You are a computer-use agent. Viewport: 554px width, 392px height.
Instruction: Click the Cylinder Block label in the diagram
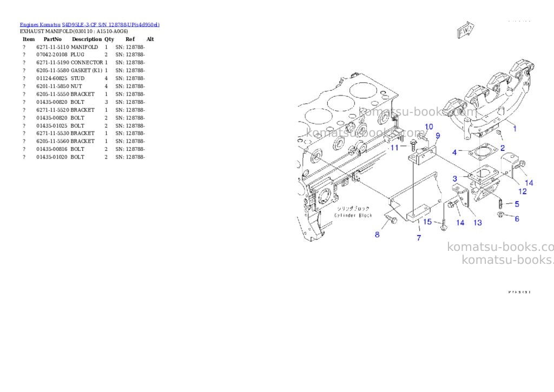(x=353, y=215)
